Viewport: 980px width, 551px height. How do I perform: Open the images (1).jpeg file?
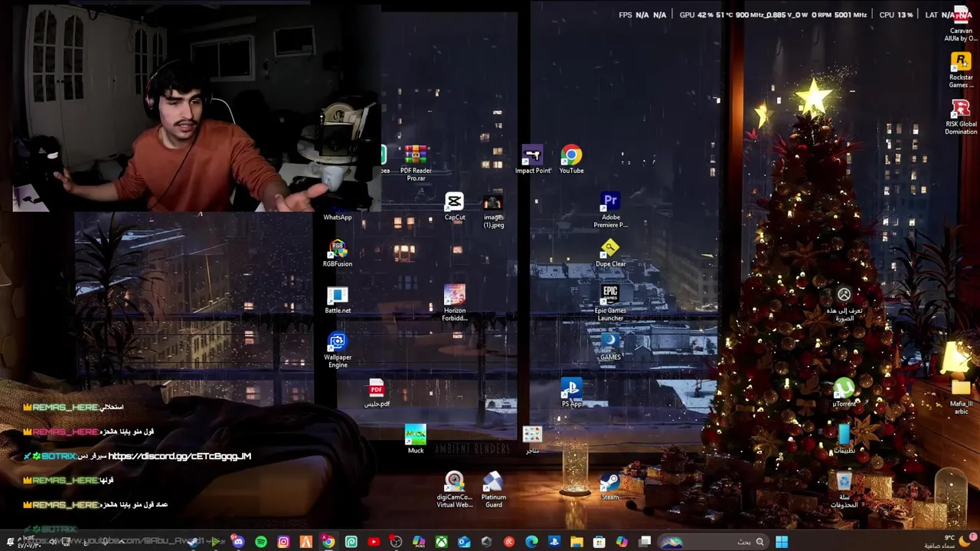[493, 210]
